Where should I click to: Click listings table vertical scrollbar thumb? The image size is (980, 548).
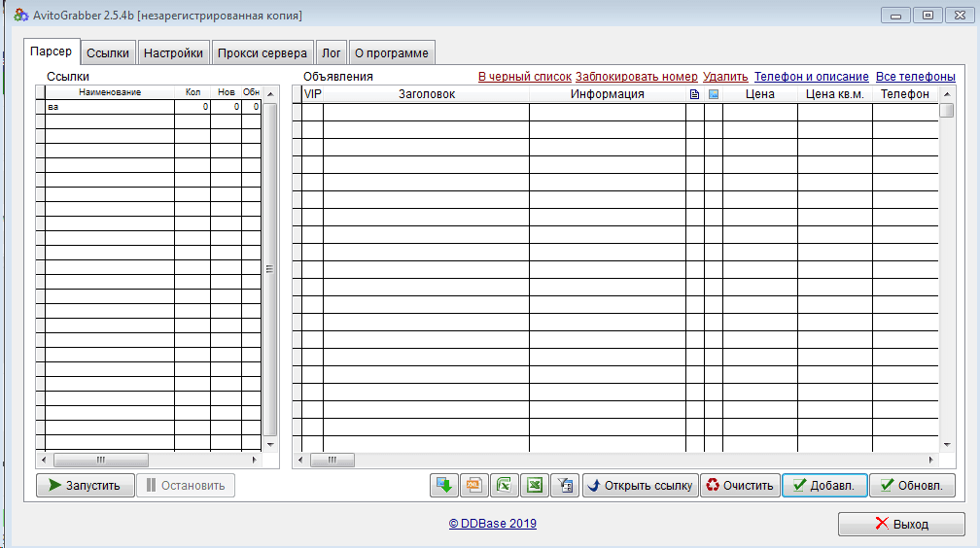(x=947, y=110)
